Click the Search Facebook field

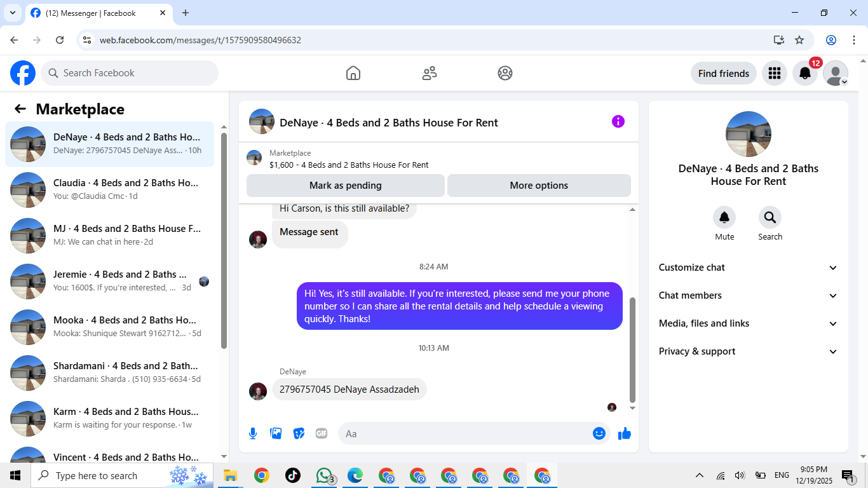130,73
